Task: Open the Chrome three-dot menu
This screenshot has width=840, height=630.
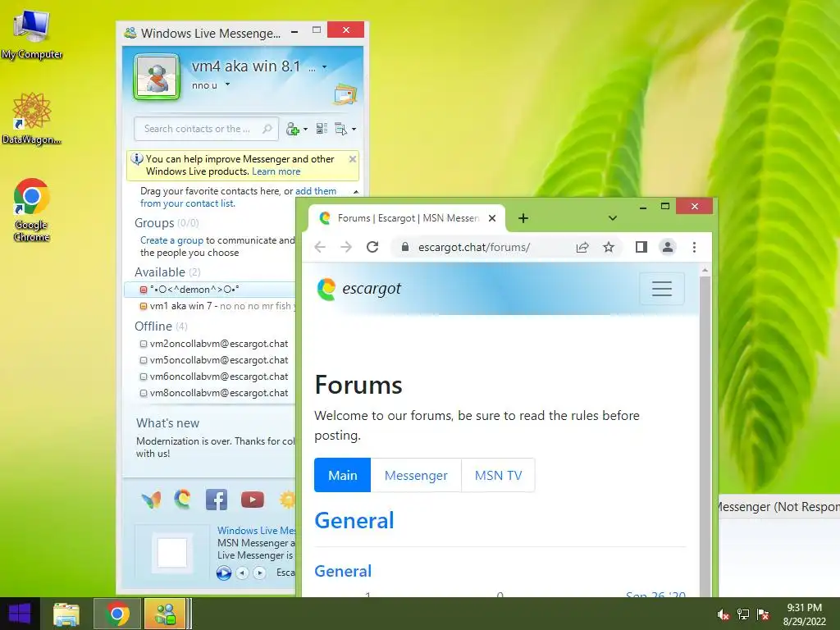Action: (x=694, y=247)
